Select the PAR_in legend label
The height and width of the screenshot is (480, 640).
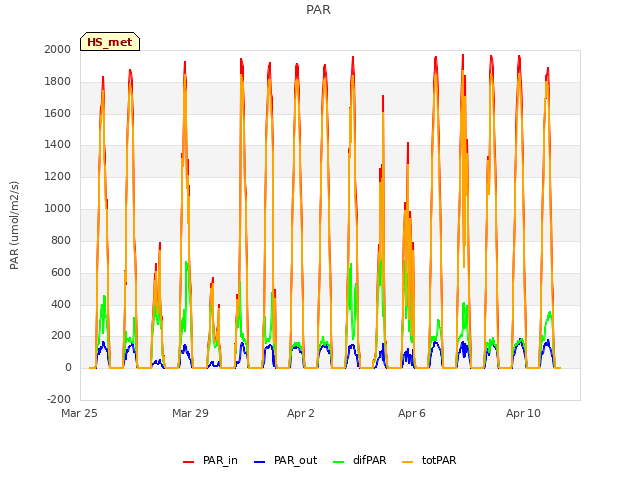(x=220, y=460)
